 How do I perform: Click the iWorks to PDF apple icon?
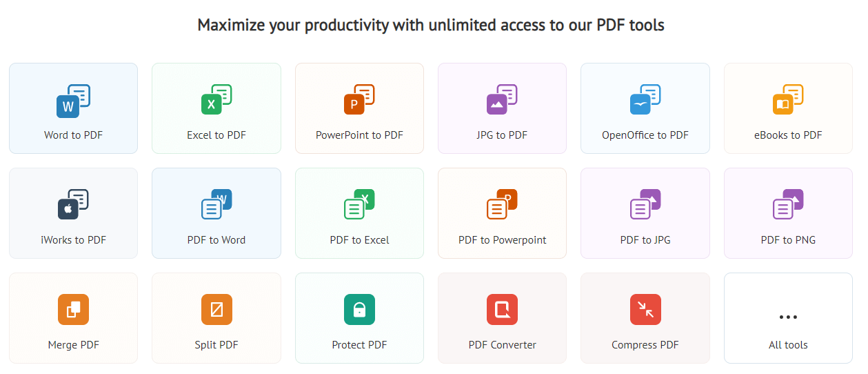pyautogui.click(x=73, y=205)
